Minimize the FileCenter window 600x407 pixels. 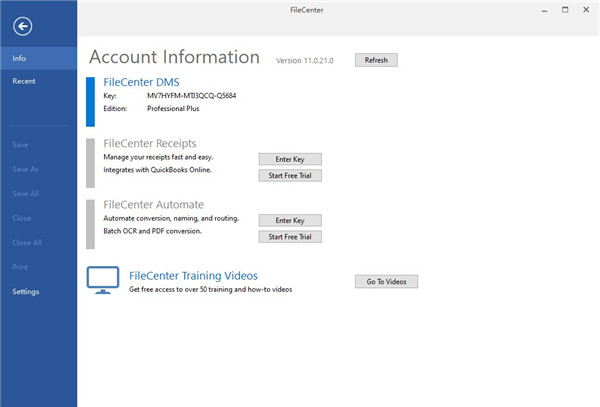coord(544,10)
